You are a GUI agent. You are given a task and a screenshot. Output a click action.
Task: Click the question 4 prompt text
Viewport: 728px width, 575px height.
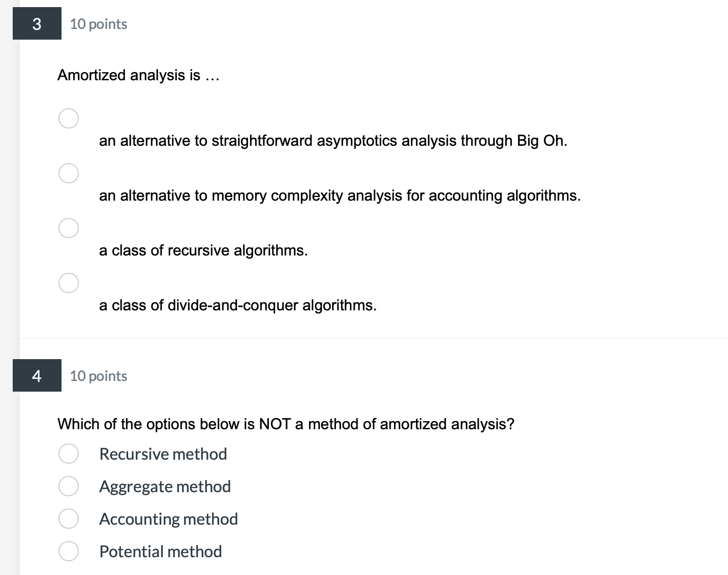coord(286,424)
